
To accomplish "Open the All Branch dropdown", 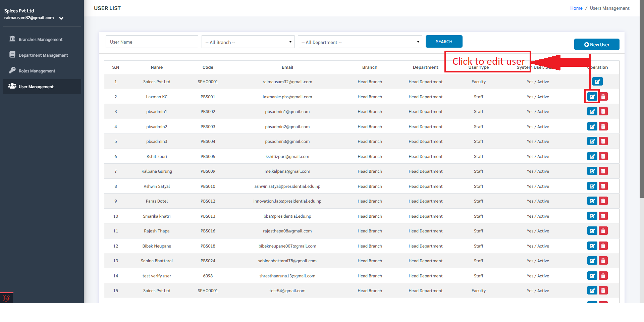I will click(248, 42).
